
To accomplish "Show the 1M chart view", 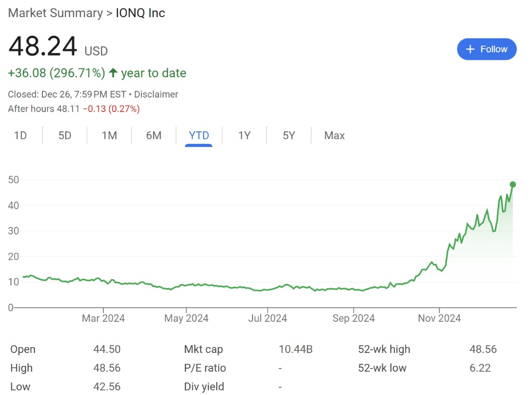I will 109,135.
